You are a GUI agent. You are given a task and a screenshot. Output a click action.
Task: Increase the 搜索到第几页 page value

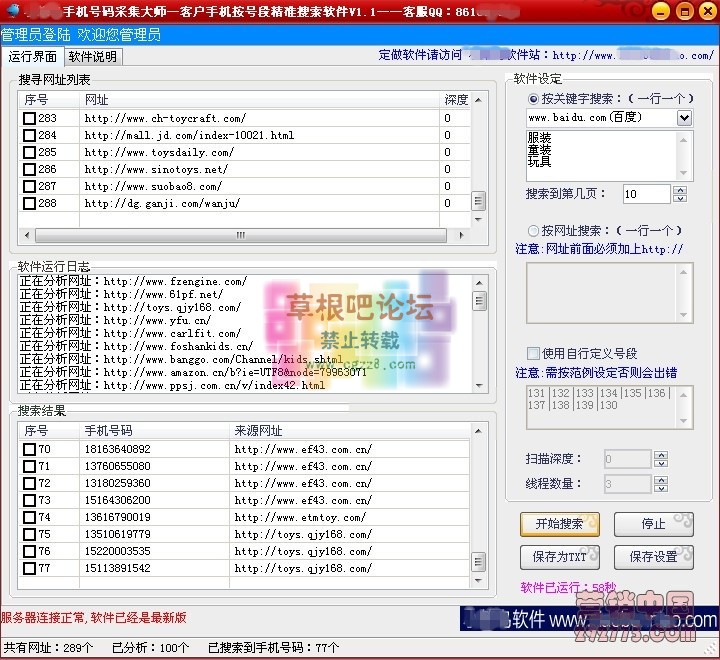(x=680, y=190)
